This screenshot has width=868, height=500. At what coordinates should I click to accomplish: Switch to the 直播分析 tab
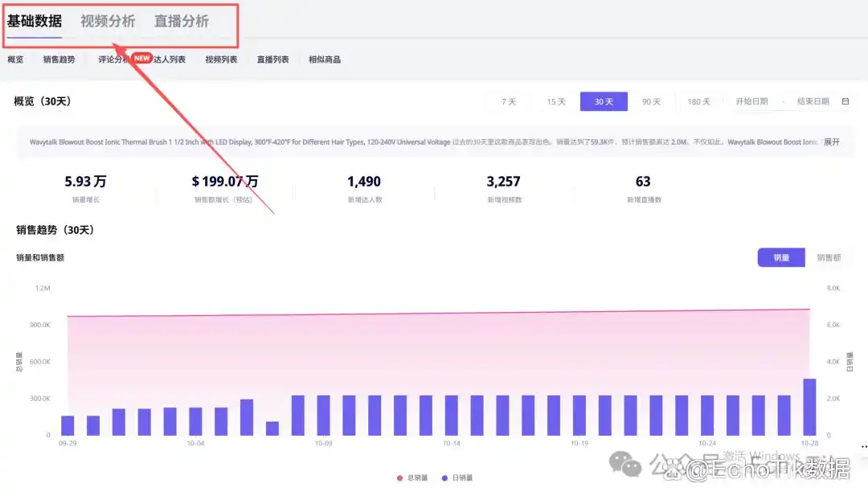click(x=182, y=22)
